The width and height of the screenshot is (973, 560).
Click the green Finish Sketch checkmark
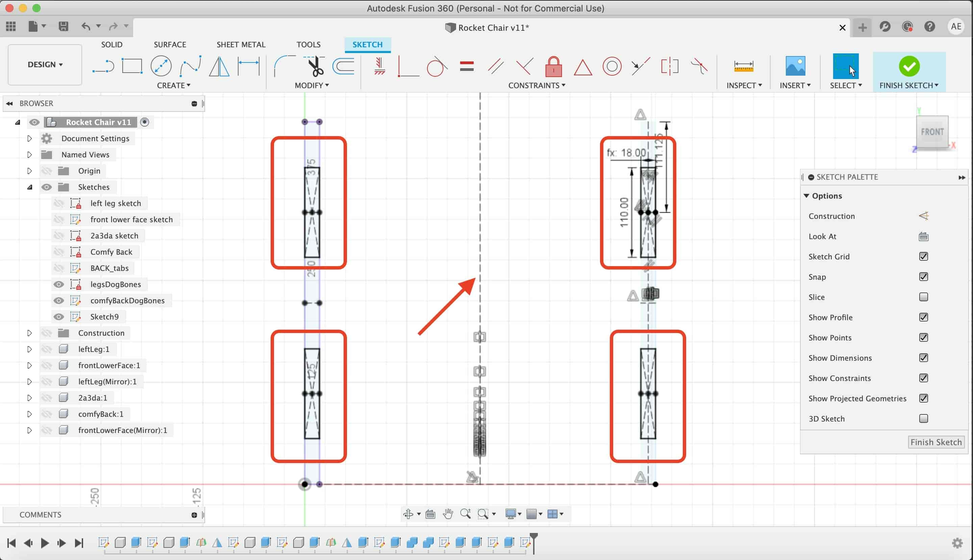[909, 66]
